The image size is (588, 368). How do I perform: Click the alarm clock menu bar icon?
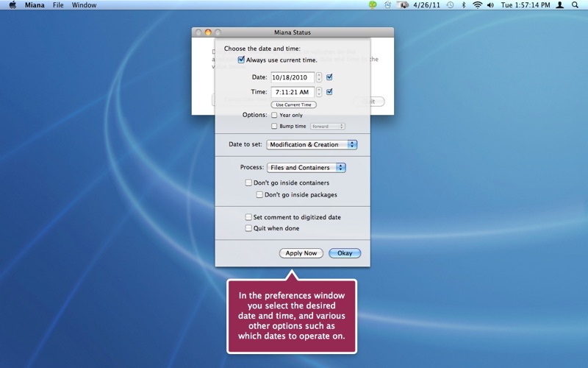(x=388, y=5)
